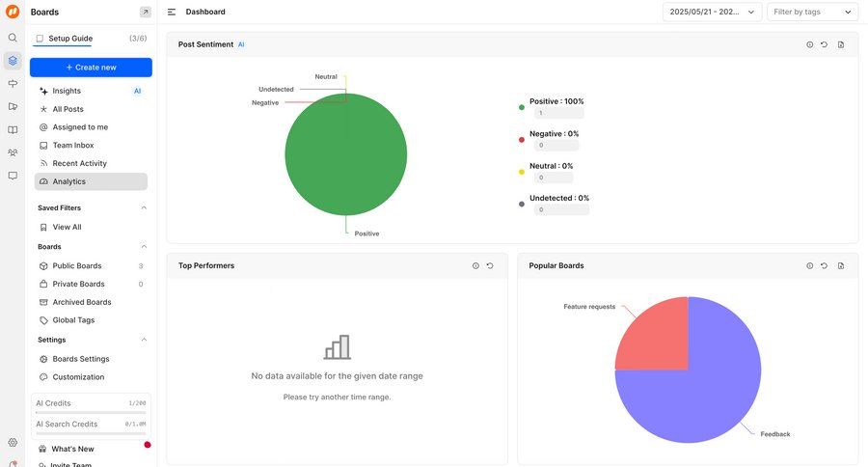Open What's New
868x467 pixels.
coord(72,449)
